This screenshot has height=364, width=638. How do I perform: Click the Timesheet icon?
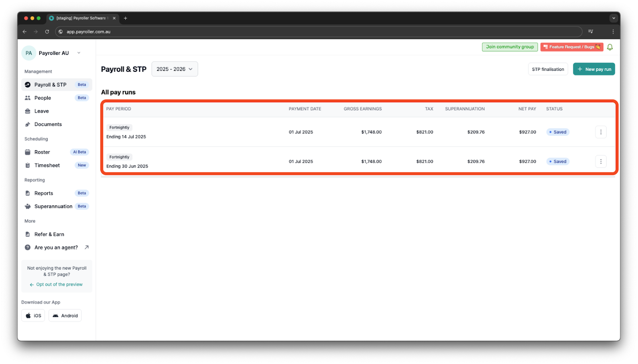click(28, 165)
